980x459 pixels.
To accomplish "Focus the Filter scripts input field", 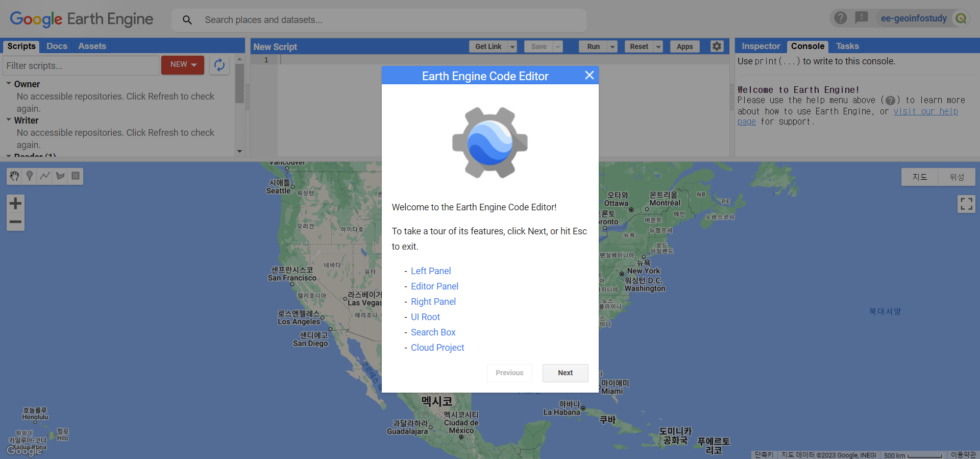I will click(81, 65).
